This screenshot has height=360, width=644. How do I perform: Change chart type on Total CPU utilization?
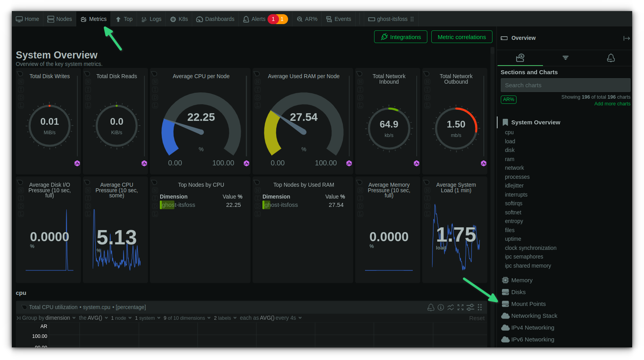coord(451,307)
